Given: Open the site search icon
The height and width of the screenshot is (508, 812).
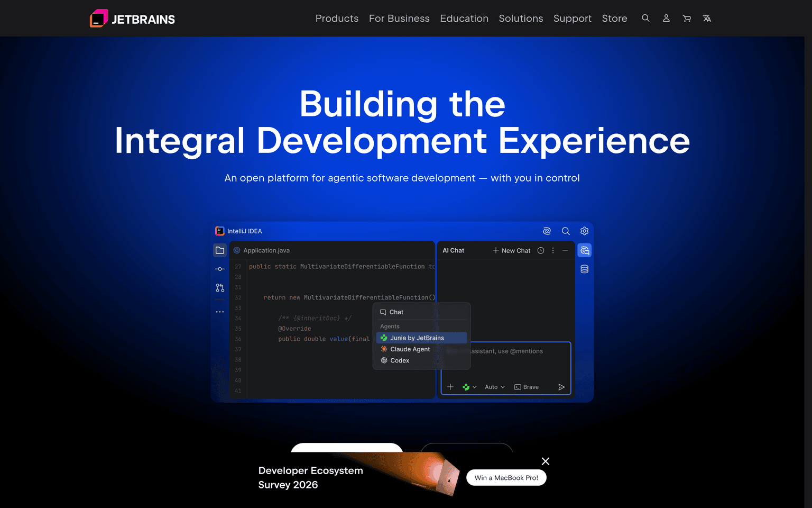Looking at the screenshot, I should click(645, 18).
